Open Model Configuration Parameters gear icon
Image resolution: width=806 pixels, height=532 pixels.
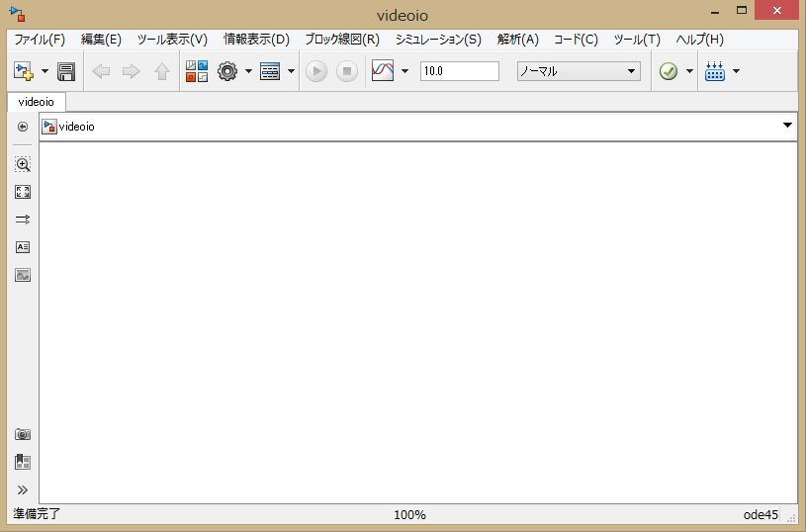click(228, 71)
